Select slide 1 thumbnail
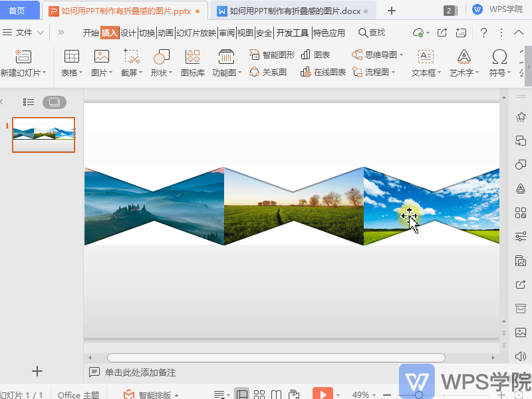Image resolution: width=532 pixels, height=399 pixels. 43,135
